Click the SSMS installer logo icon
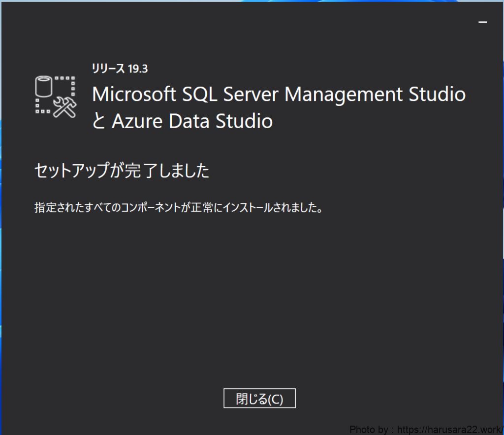 click(56, 96)
